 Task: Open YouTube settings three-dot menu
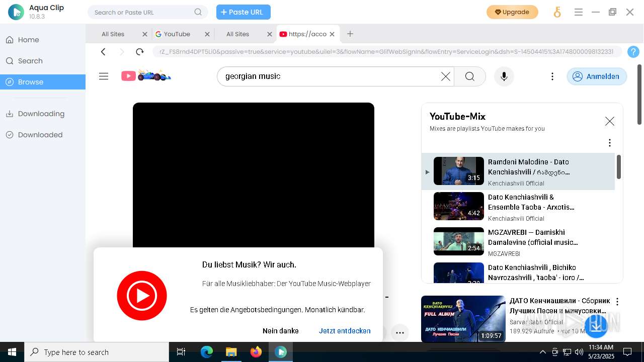point(552,76)
